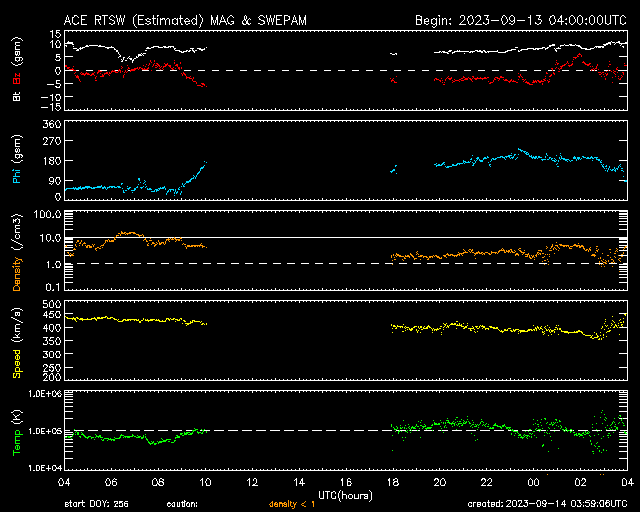Click the isolated Bt data near hour 18
Screen dimensions: 640x512
coord(393,54)
